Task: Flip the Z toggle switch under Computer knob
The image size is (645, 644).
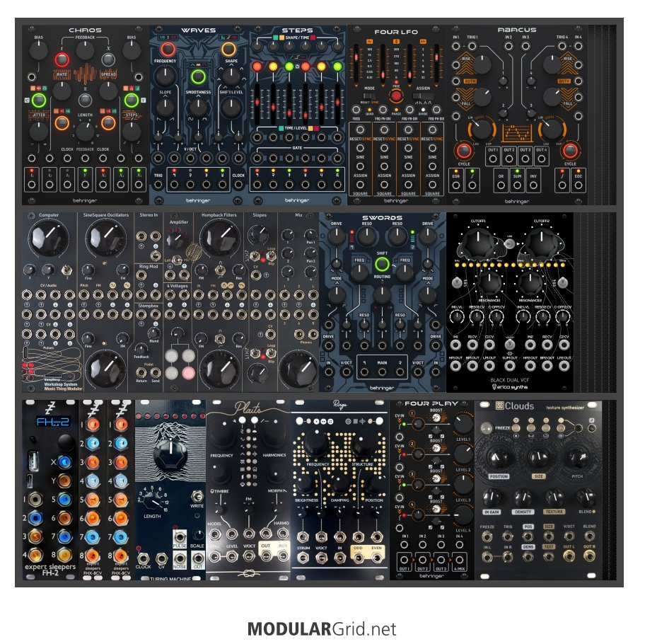Action: (65, 270)
